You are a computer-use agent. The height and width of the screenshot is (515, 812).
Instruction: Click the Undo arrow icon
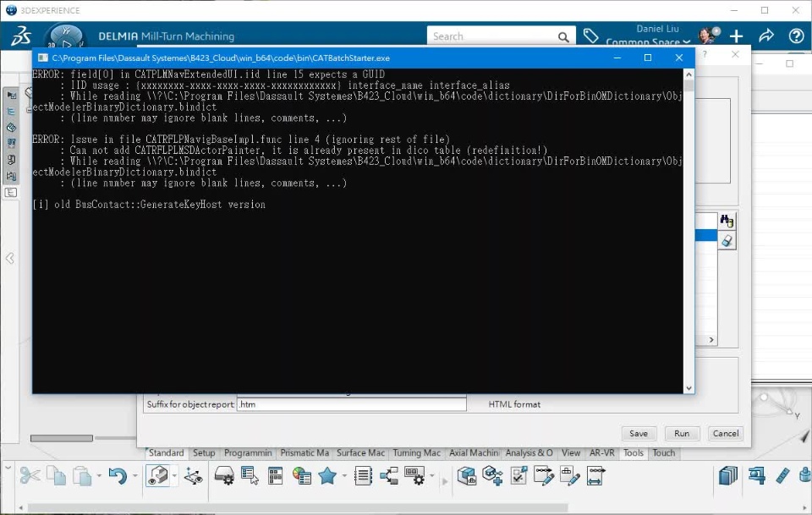click(x=118, y=475)
